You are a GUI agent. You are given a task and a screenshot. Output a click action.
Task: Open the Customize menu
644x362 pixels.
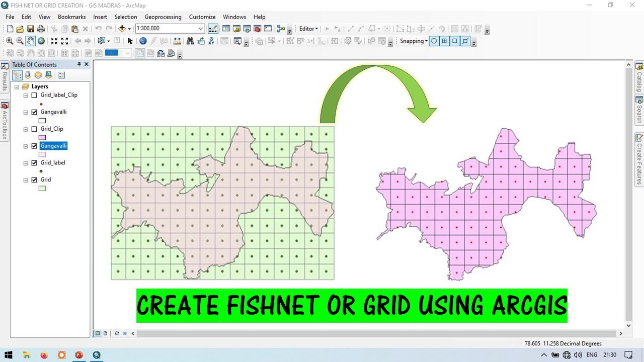(202, 17)
